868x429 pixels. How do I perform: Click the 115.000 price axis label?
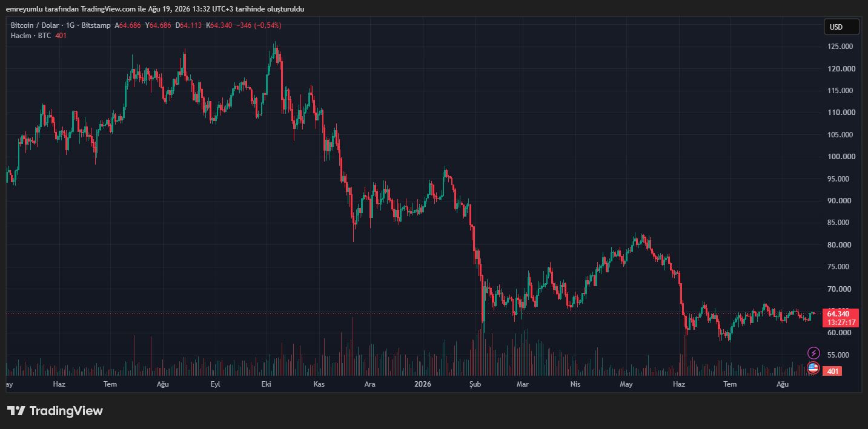(x=841, y=91)
